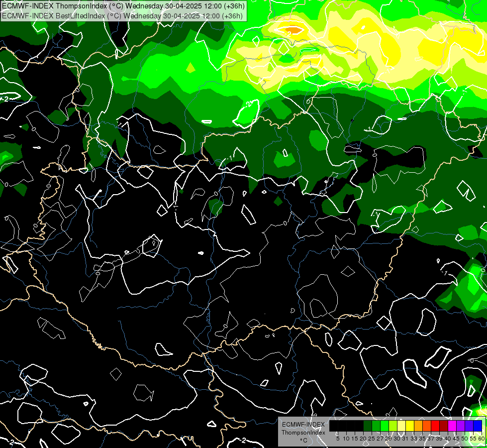
Task: Click the legend scale value 33
Action: 414,439
